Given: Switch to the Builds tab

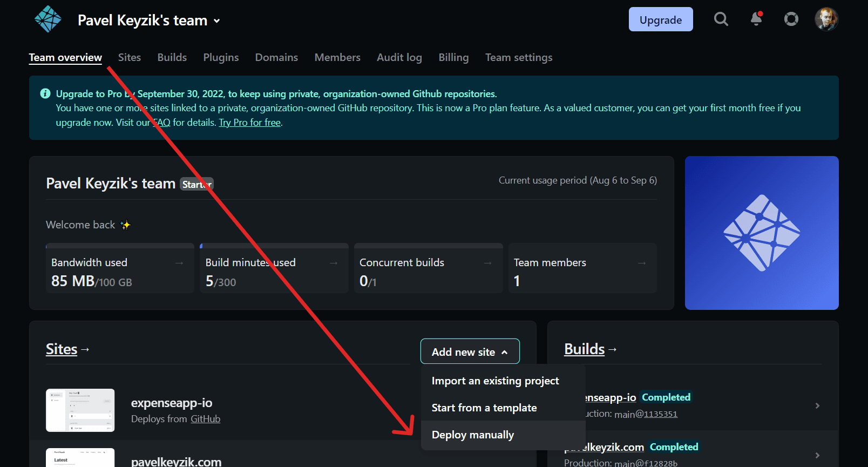Looking at the screenshot, I should coord(172,57).
